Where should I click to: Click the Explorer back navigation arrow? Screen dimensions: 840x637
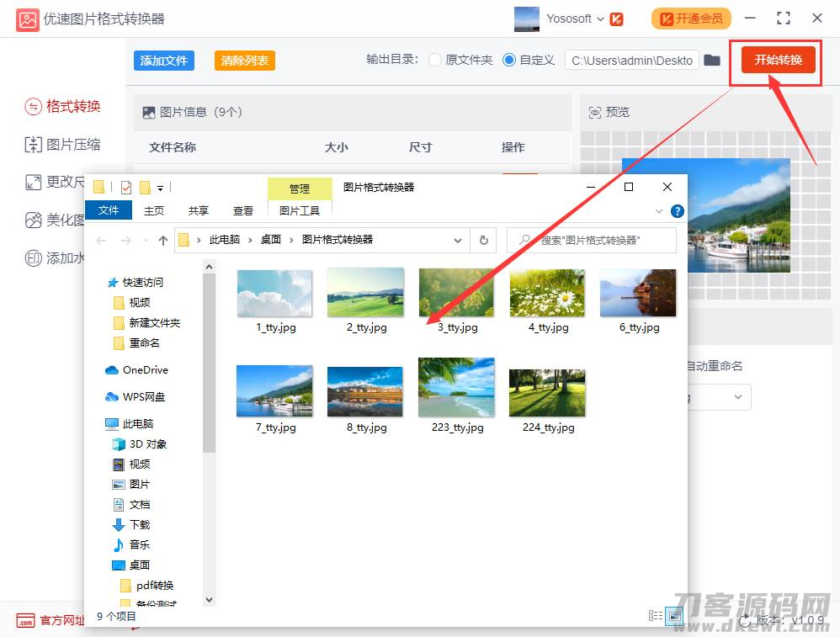(x=101, y=241)
